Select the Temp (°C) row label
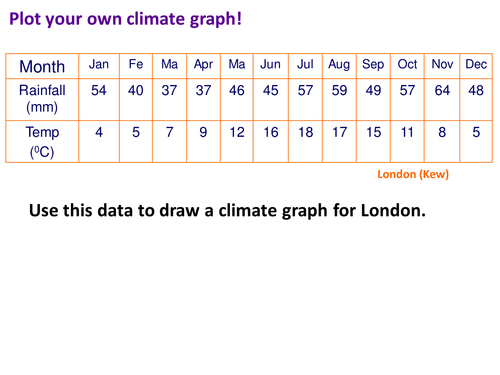This screenshot has width=500, height=375. click(x=42, y=142)
